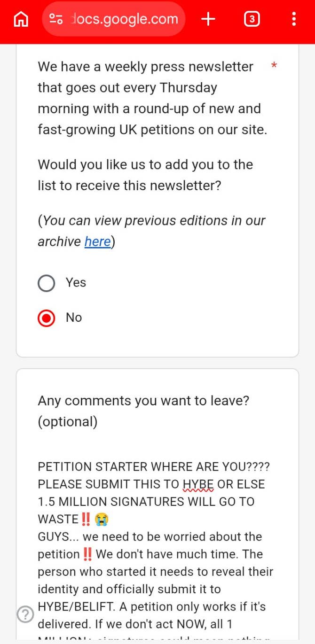Tap the docs.google.com address bar
Viewport: 315px width, 644px height.
pos(124,19)
